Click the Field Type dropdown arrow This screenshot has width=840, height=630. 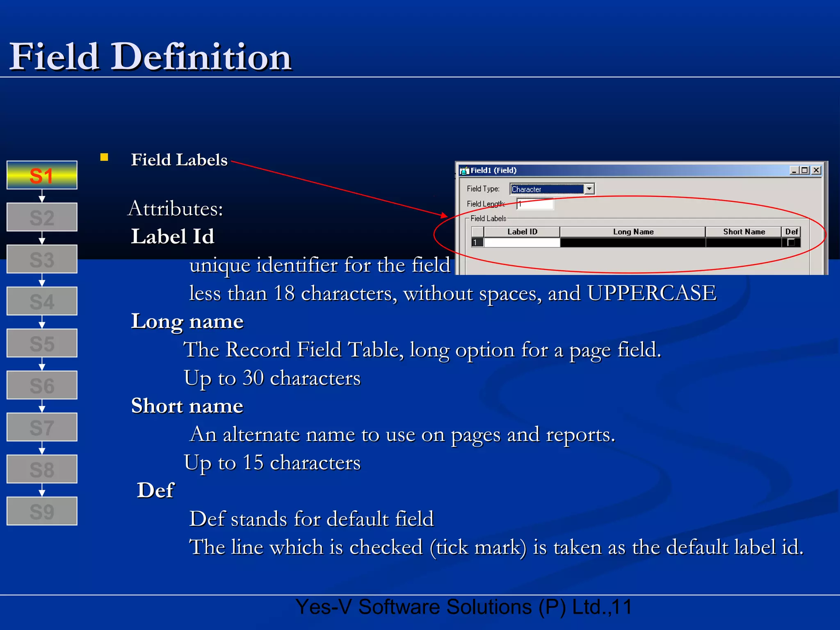[x=589, y=189]
